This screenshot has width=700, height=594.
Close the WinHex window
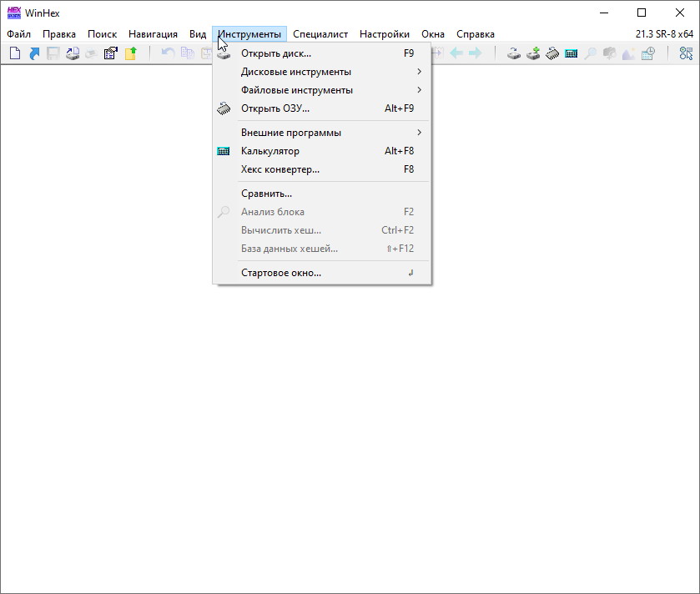[679, 13]
